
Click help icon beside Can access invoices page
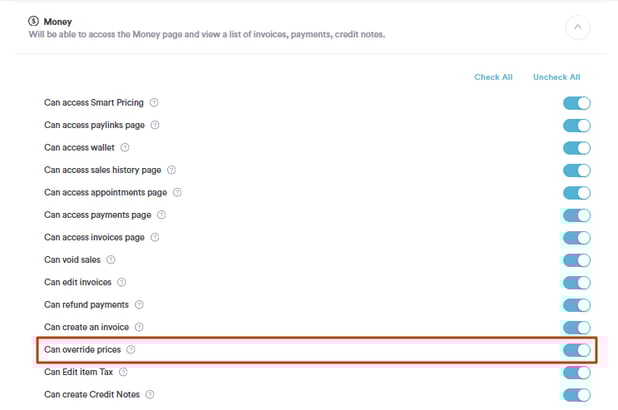[155, 237]
